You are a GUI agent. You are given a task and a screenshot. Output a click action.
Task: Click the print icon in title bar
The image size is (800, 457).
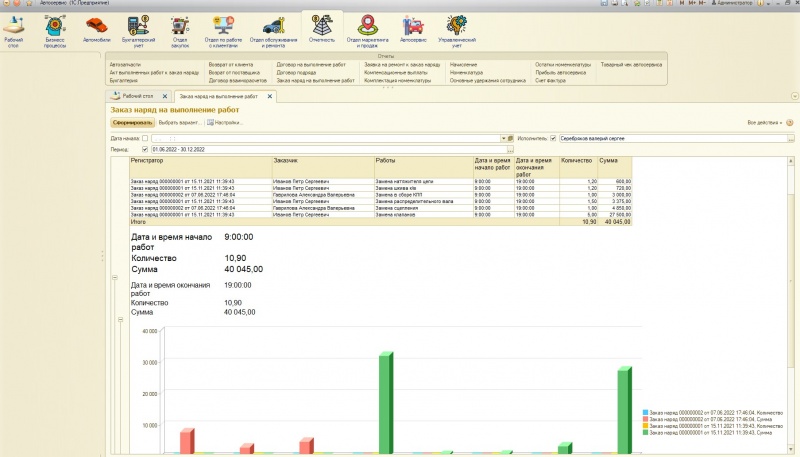click(614, 3)
